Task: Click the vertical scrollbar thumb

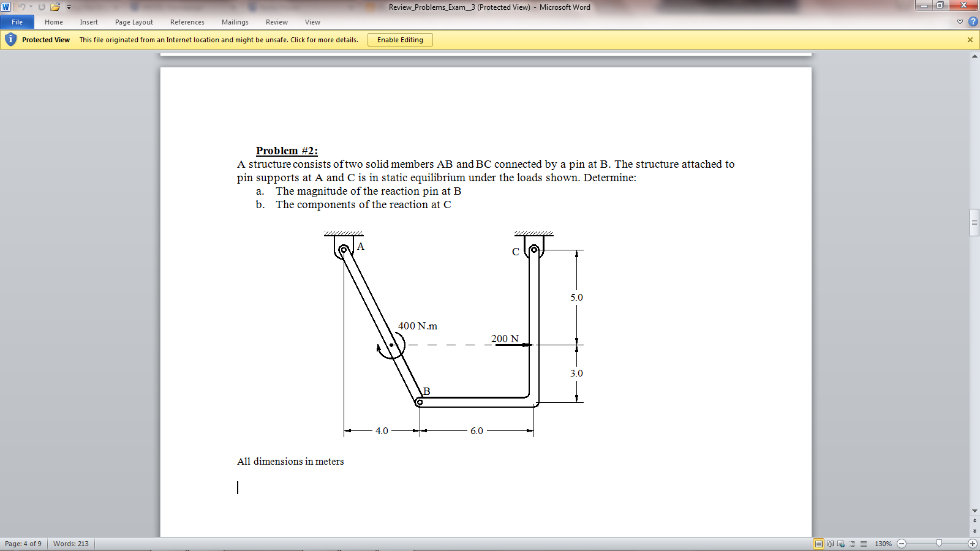Action: tap(974, 222)
